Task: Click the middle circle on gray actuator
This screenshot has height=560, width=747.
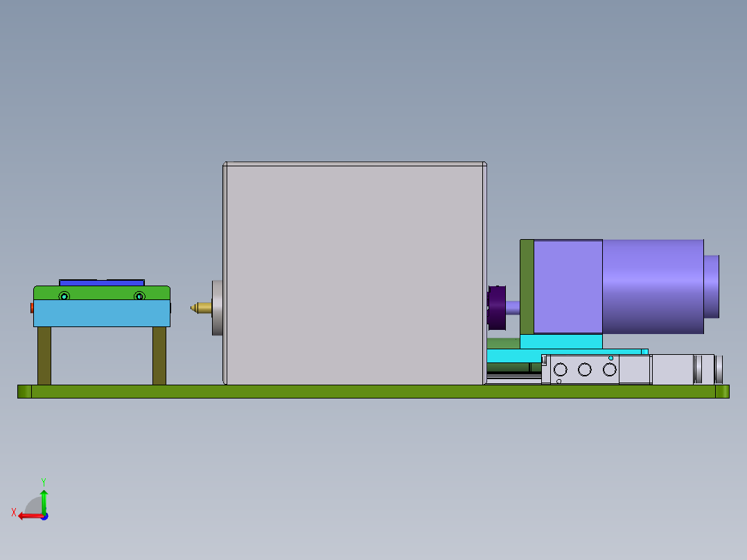Action: coord(585,369)
